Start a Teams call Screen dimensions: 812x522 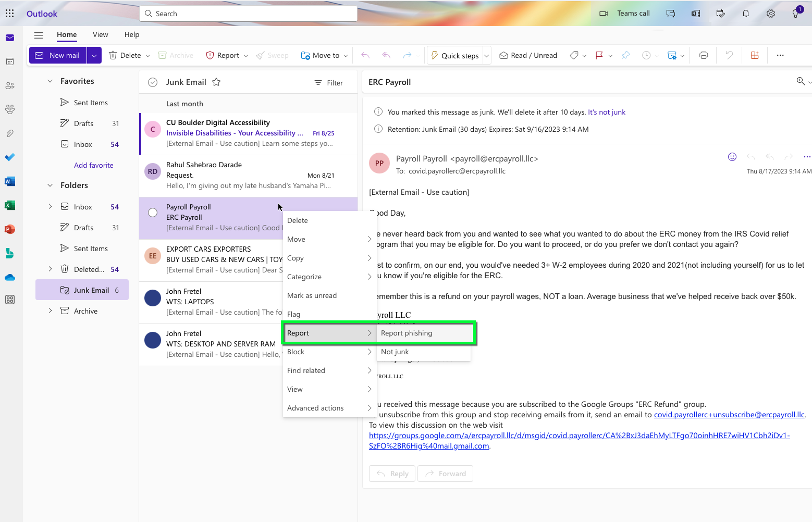pos(624,14)
